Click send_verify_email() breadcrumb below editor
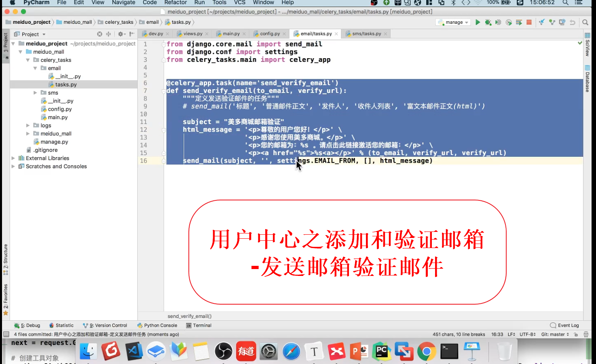 (x=190, y=316)
